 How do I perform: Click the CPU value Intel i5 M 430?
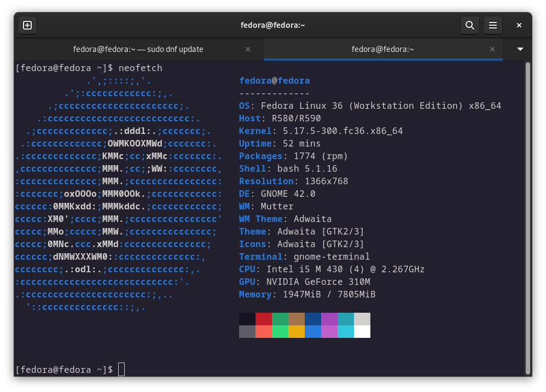click(x=305, y=269)
